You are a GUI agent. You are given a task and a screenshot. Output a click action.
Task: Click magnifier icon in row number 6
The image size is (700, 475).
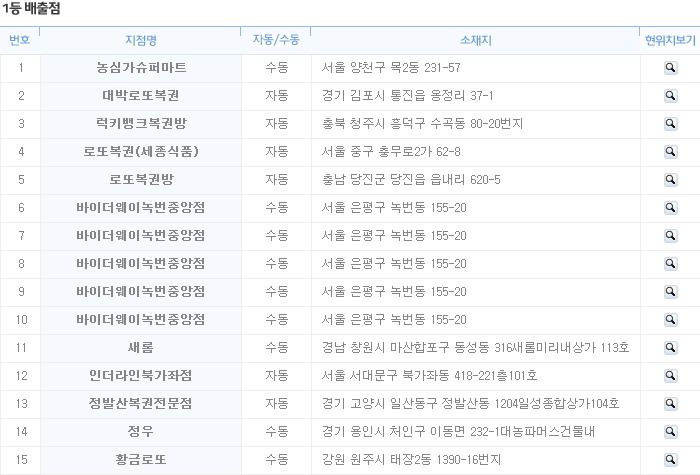pyautogui.click(x=670, y=208)
